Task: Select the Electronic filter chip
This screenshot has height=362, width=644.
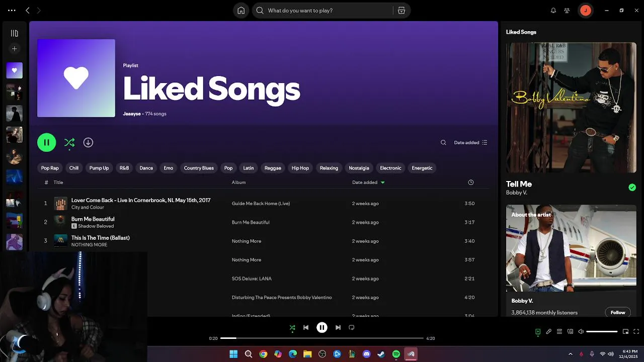Action: (390, 168)
